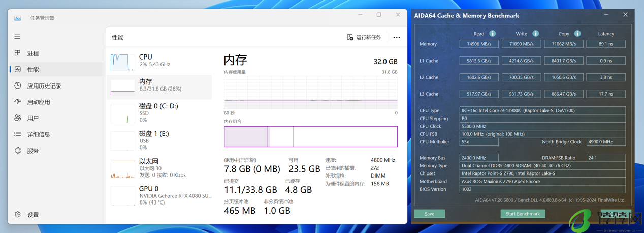
Task: Click L3 Cache Copy value 886.47 GB/s
Action: [x=564, y=94]
